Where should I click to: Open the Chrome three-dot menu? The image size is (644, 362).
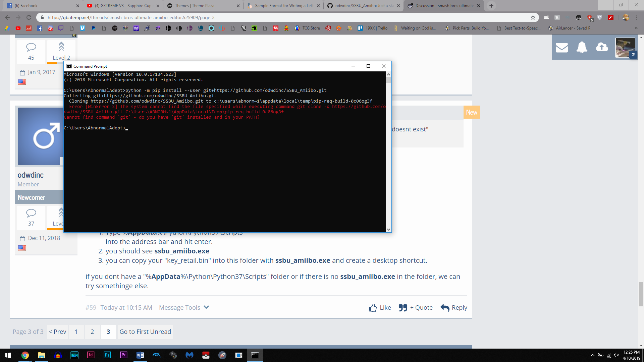click(637, 17)
